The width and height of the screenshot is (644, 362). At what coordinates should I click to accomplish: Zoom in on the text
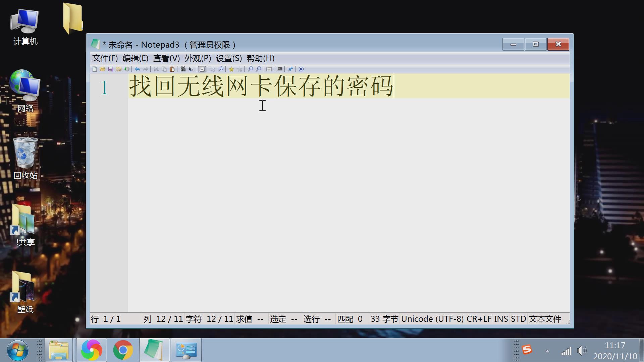(250, 69)
